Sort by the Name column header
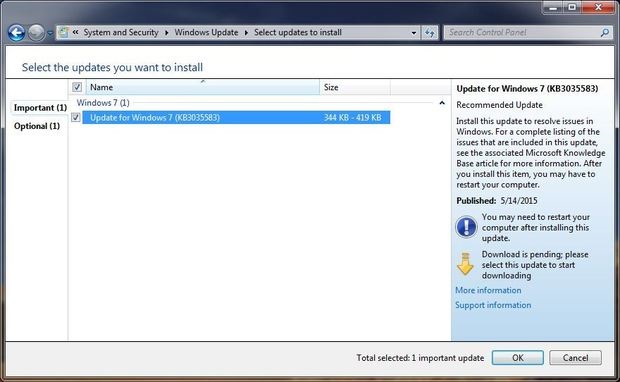The height and width of the screenshot is (382, 620). tap(202, 87)
